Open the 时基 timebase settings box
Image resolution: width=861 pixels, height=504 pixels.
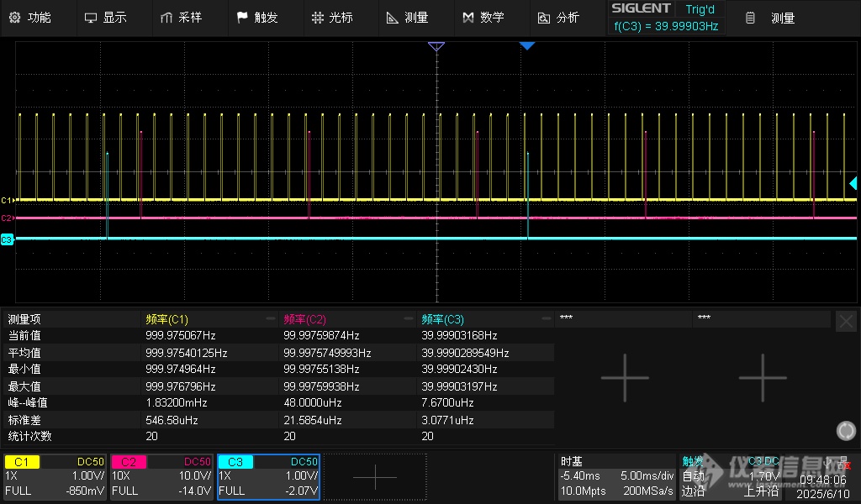[616, 476]
